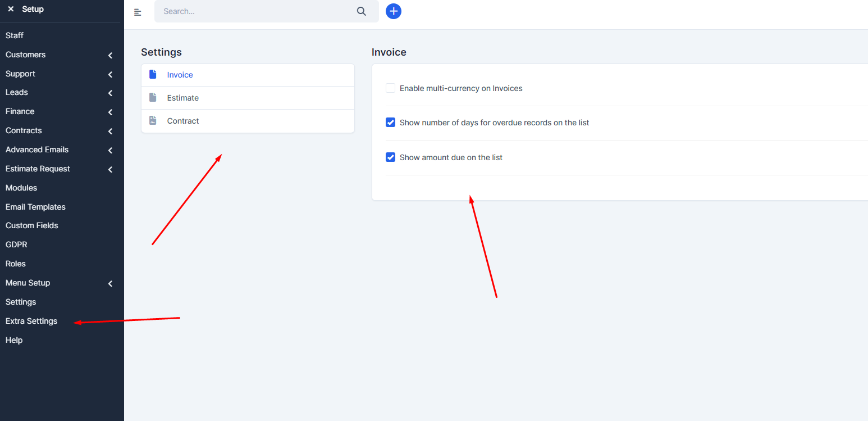
Task: Expand the Finance submenu chevron
Action: tap(110, 112)
